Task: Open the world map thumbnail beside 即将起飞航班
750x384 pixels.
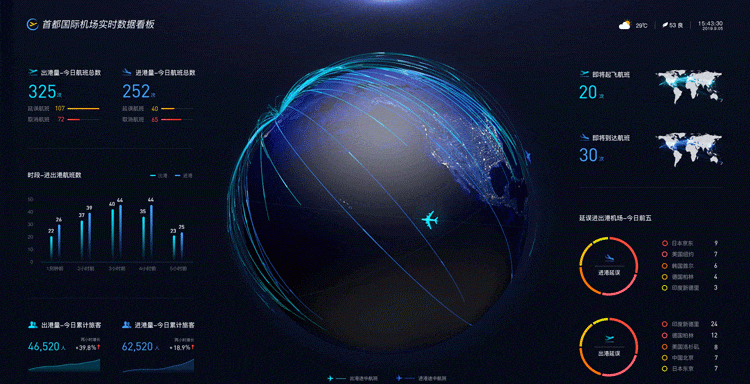Action: click(x=689, y=87)
